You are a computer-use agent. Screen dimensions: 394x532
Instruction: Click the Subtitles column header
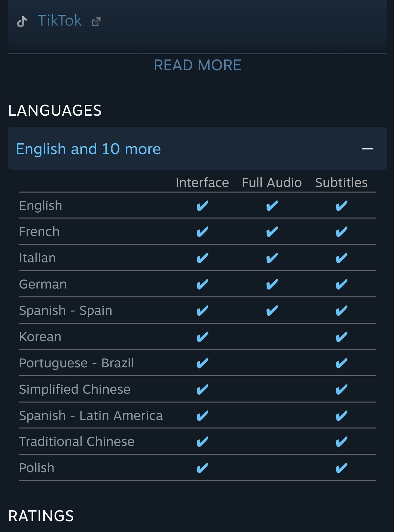[x=341, y=183]
